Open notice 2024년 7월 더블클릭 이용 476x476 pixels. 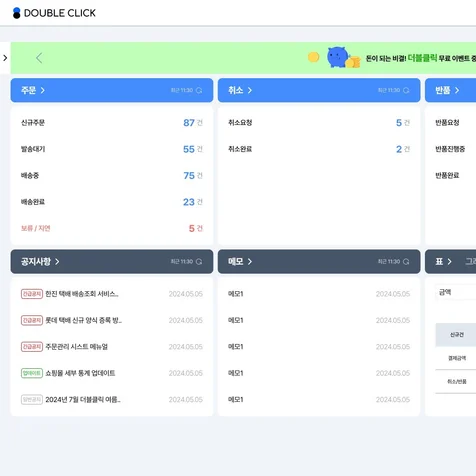click(x=83, y=399)
